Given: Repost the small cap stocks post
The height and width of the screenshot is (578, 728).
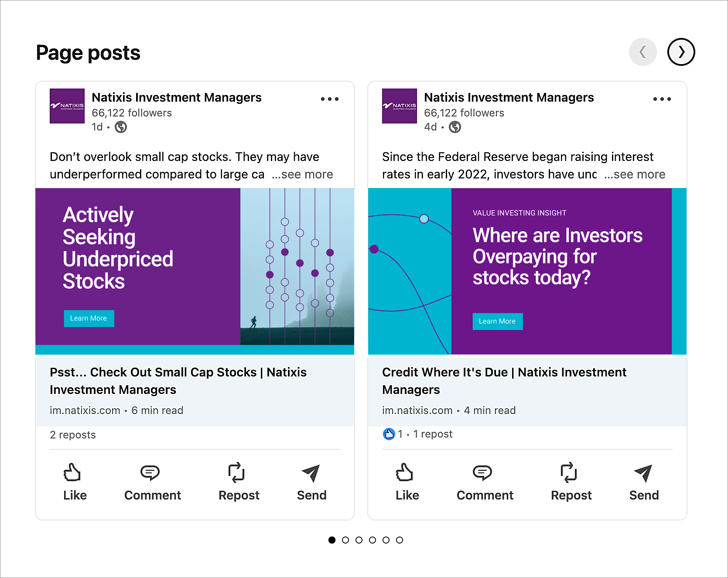Looking at the screenshot, I should click(239, 482).
